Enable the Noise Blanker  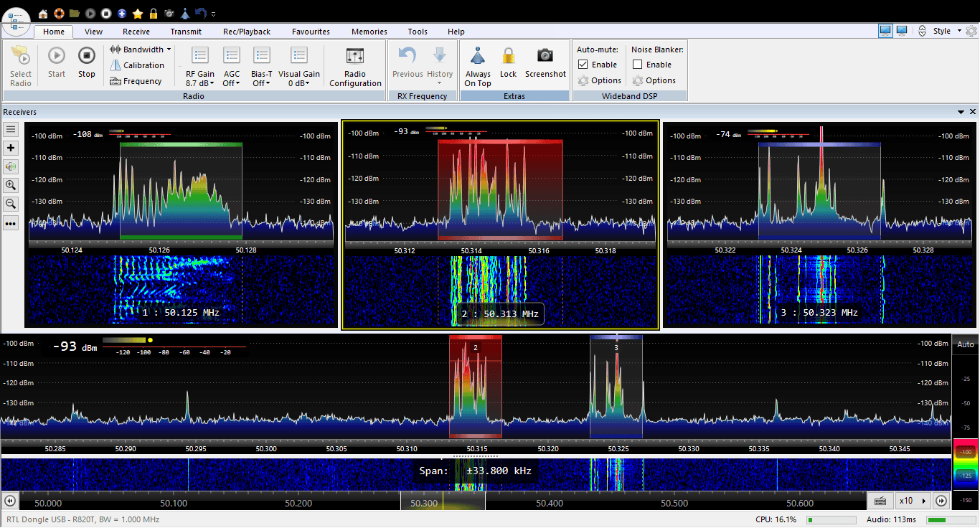click(639, 64)
